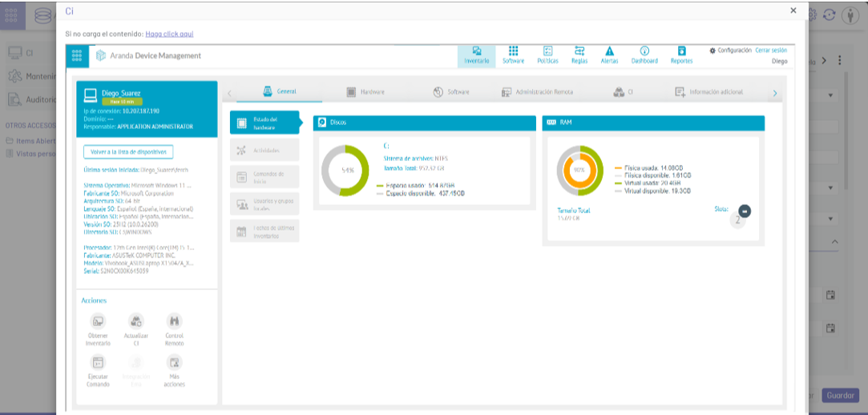Open the Políticas module icon

(547, 54)
